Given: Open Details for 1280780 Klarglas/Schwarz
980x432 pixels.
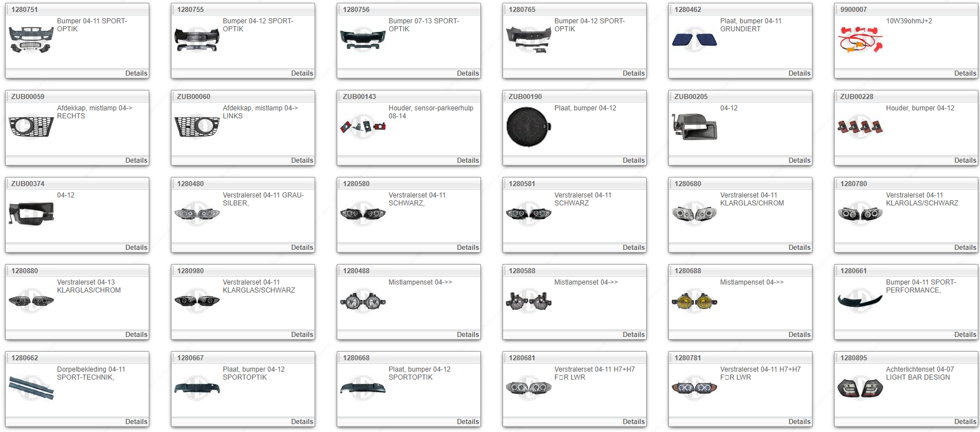Looking at the screenshot, I should 965,248.
